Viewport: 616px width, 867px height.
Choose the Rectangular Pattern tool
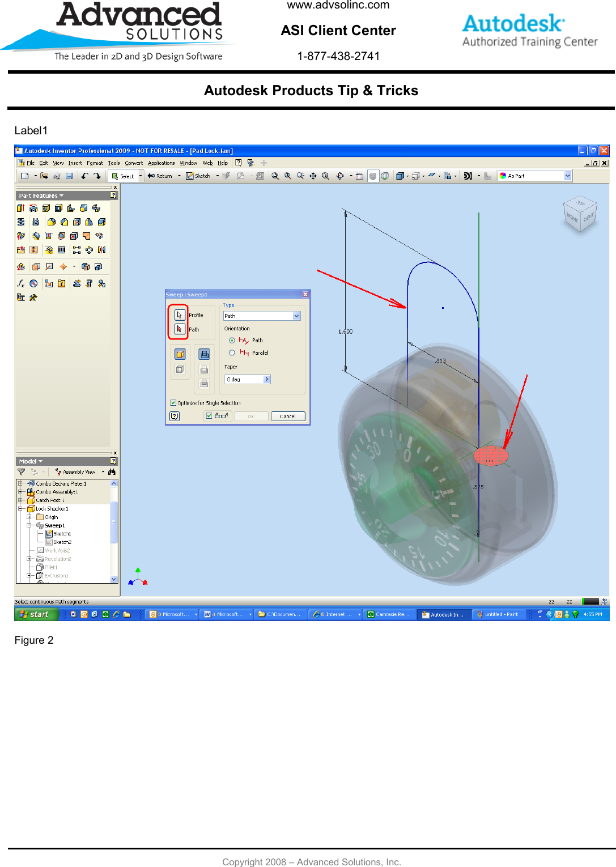click(x=77, y=249)
